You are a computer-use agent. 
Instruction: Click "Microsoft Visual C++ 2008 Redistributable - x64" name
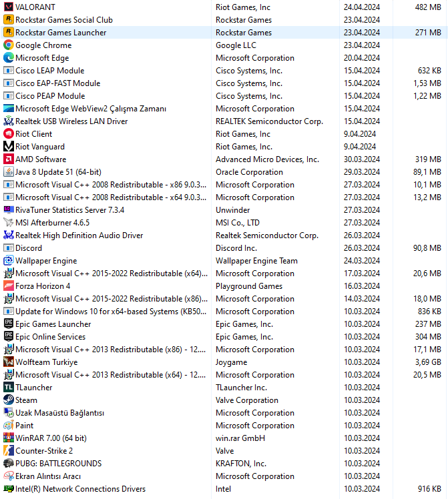click(x=111, y=197)
